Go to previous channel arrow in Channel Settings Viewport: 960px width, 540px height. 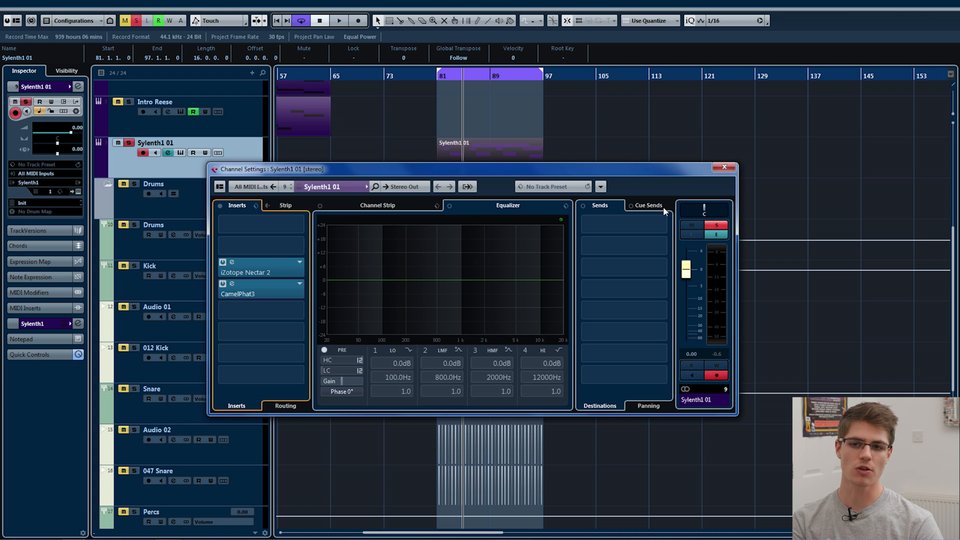[438, 186]
